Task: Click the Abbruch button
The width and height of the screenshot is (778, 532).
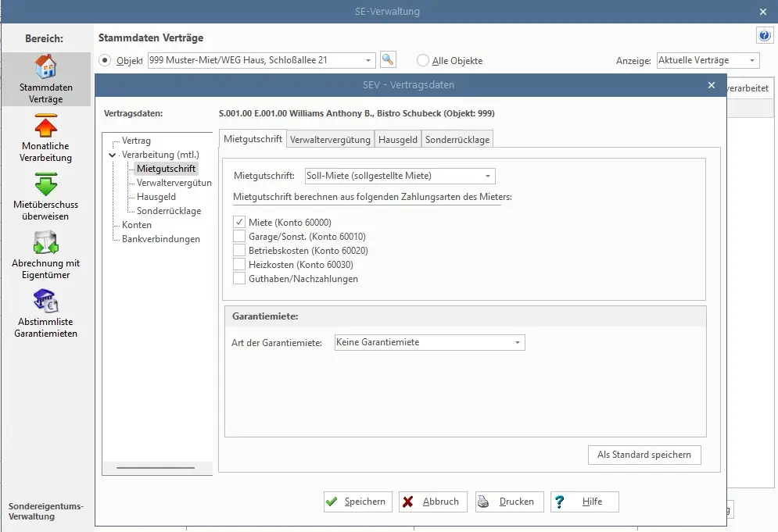Action: (x=432, y=502)
